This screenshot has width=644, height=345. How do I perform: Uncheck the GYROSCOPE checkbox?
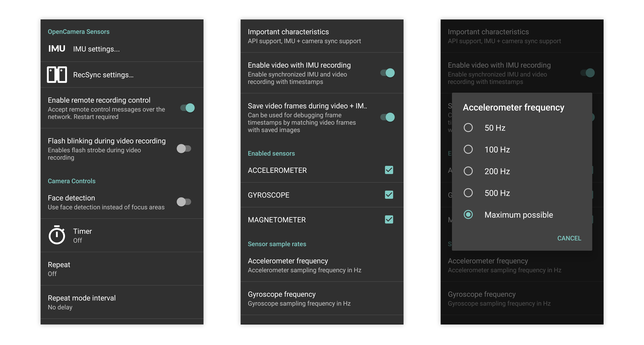click(389, 195)
